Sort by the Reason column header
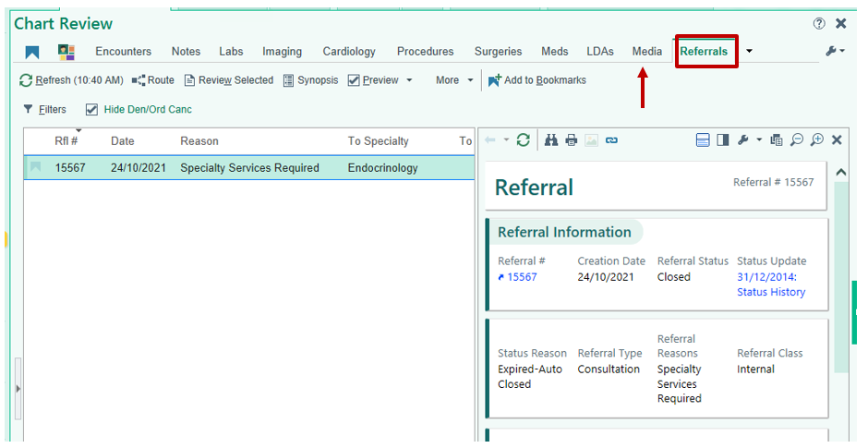This screenshot has height=448, width=868. coord(199,141)
